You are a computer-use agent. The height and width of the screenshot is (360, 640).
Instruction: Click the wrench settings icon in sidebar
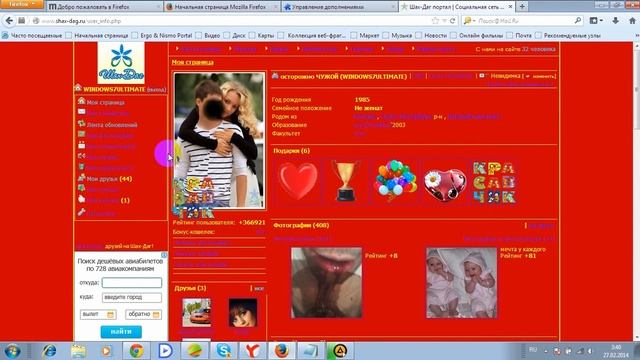point(81,212)
